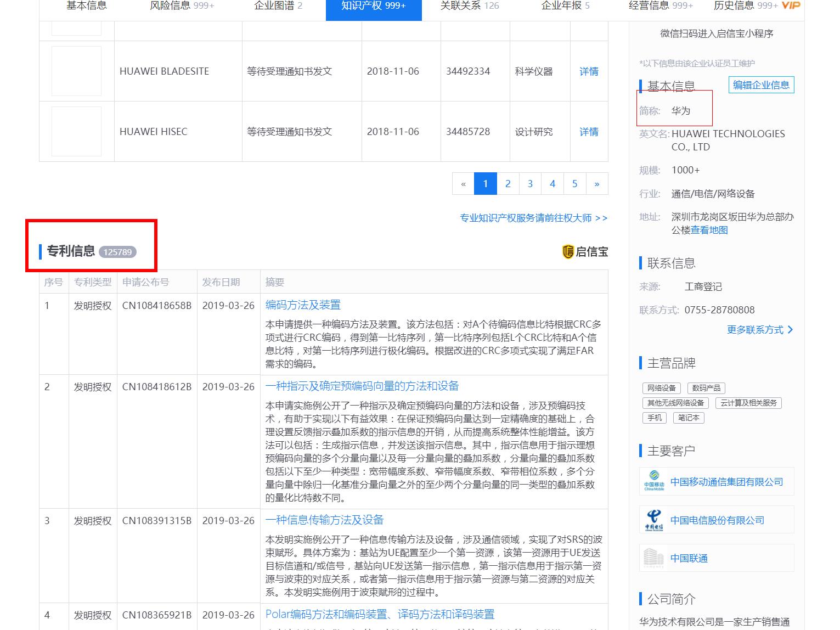840x630 pixels.
Task: Open 详情 for HUAWEI HISEC trademark
Action: tap(589, 132)
